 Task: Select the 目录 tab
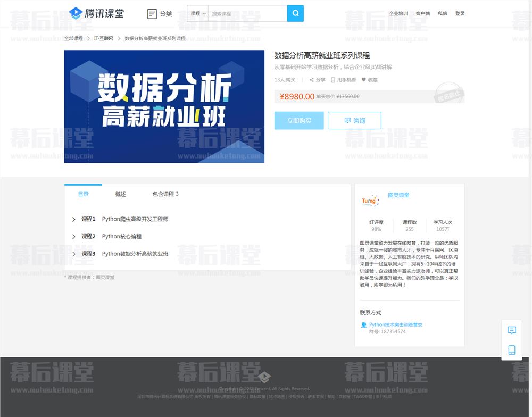coord(83,194)
